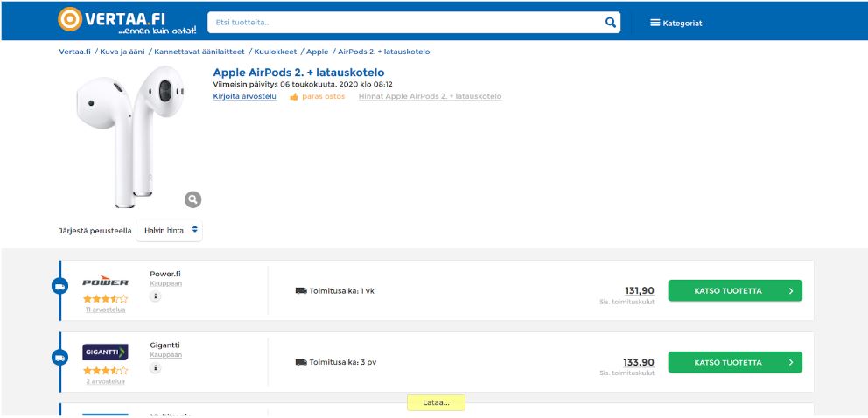Open Gigantti 2 arvostelua link
Image resolution: width=868 pixels, height=418 pixels.
(x=105, y=381)
